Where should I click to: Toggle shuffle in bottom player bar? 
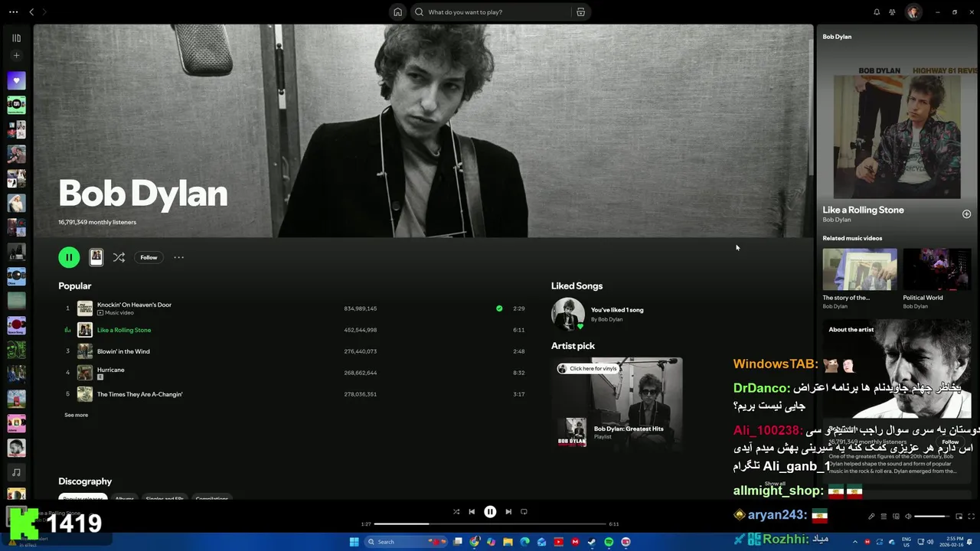click(x=456, y=512)
